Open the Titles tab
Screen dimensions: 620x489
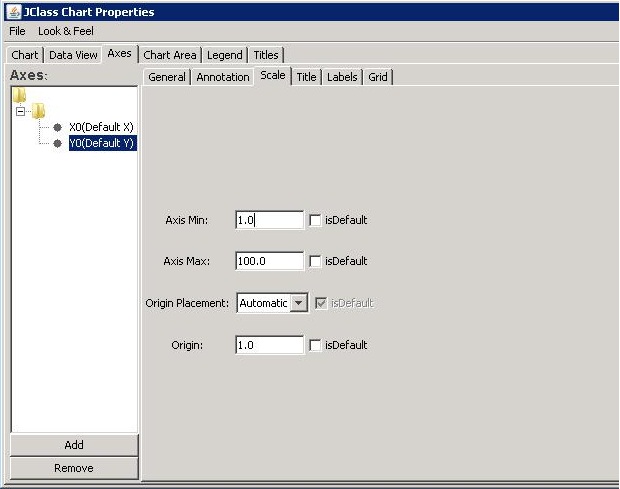[266, 55]
